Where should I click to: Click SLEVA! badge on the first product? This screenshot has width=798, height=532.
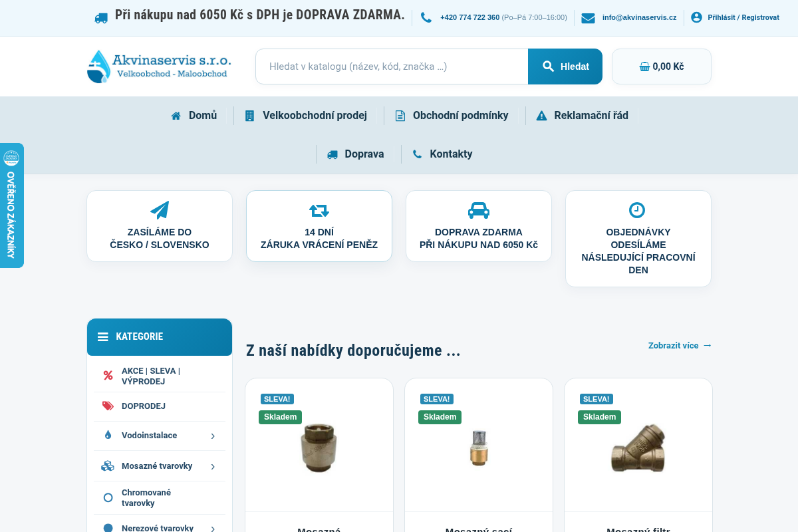tap(277, 399)
